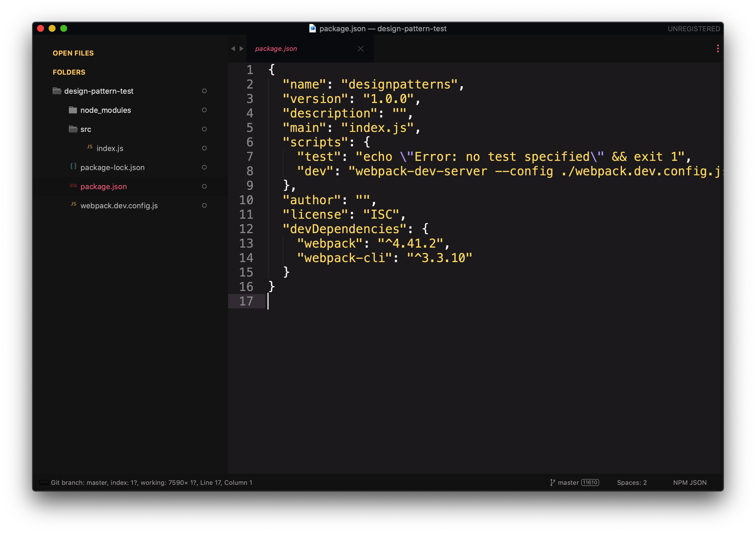The width and height of the screenshot is (756, 534).
Task: Click the JS icon beside webpack.dev.config.js
Action: pos(74,204)
